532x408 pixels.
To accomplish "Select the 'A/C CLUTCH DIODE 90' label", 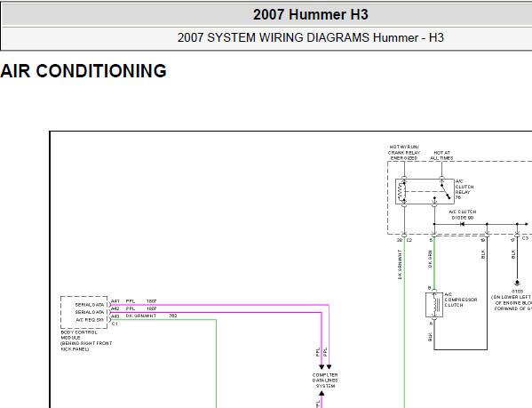I will tap(463, 214).
